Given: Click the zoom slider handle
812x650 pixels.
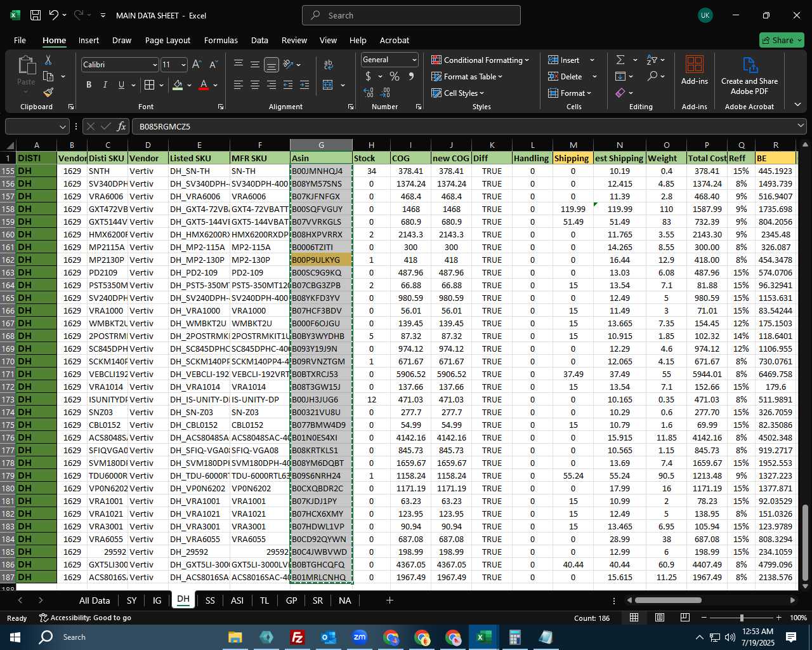Looking at the screenshot, I should tap(742, 618).
